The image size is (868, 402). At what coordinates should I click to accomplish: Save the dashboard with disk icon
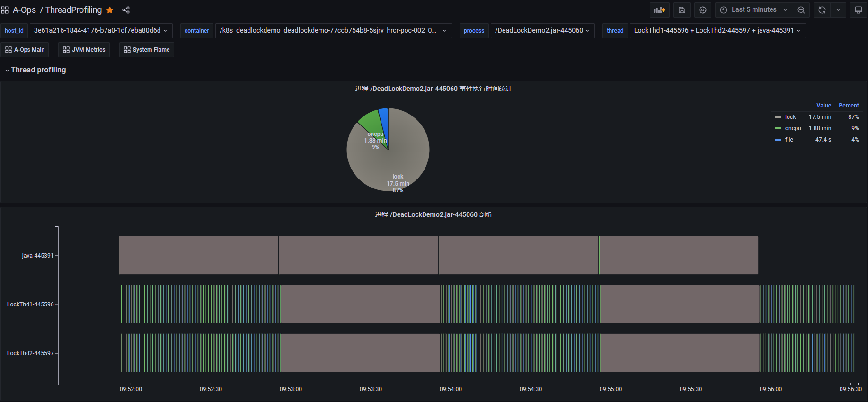tap(682, 10)
